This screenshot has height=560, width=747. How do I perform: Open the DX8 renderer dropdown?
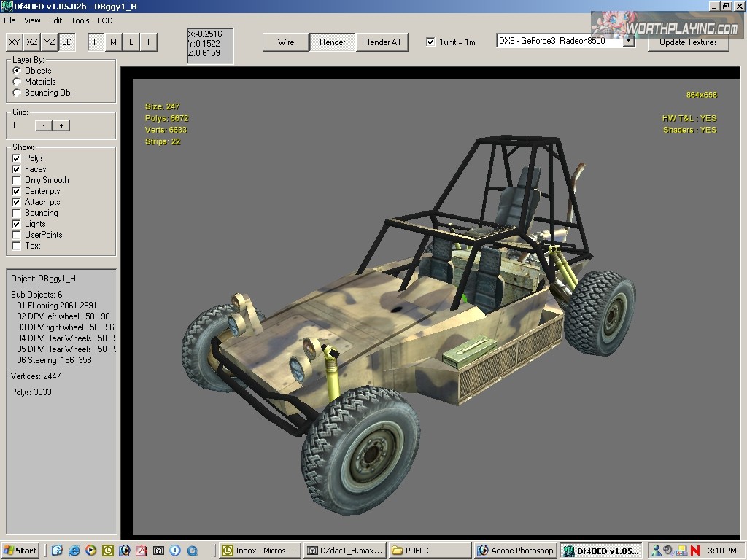point(629,42)
